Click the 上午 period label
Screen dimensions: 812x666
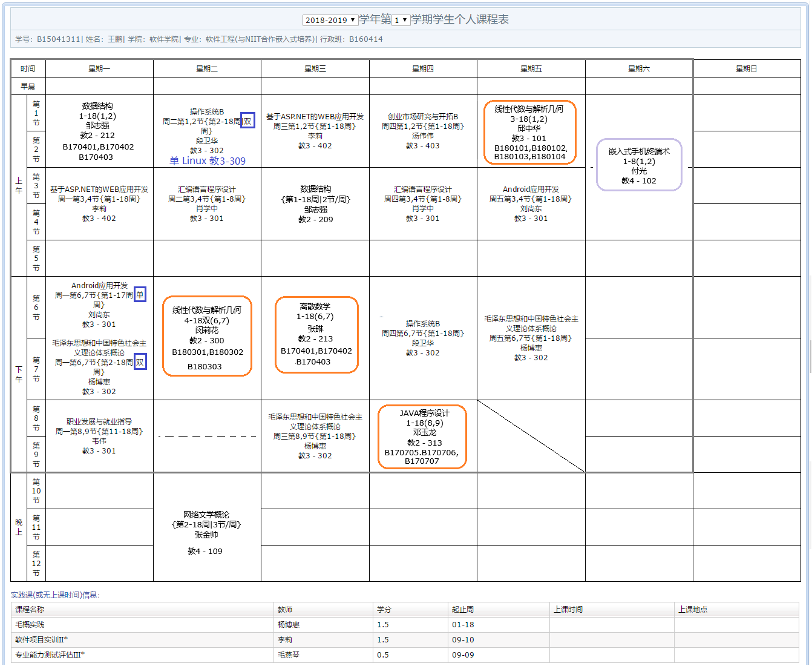click(19, 185)
